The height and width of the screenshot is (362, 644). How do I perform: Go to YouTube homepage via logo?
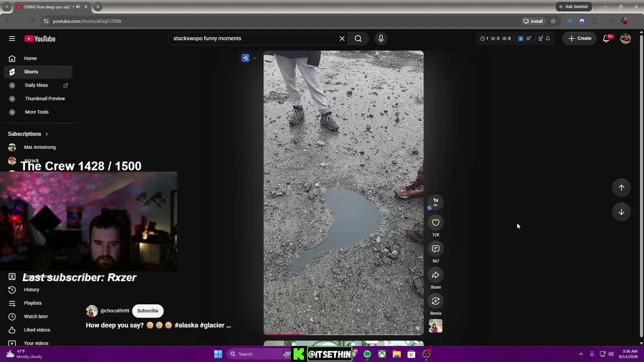(40, 39)
